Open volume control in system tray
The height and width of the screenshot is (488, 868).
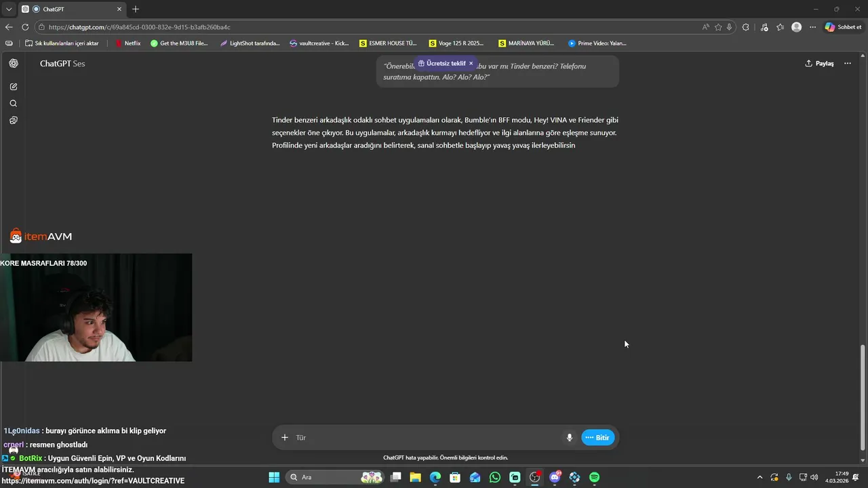tap(814, 477)
